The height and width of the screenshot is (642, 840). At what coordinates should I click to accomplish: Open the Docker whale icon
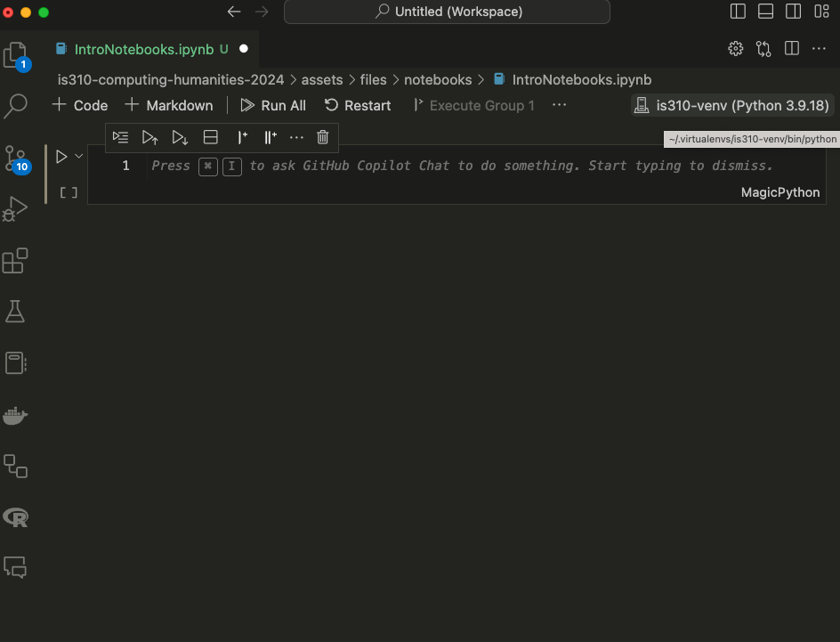point(15,414)
